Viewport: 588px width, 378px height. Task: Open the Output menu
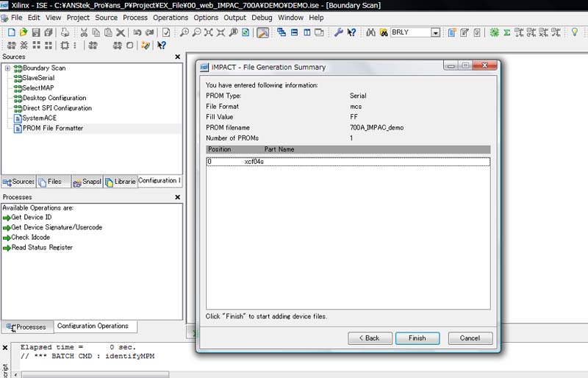coord(234,18)
